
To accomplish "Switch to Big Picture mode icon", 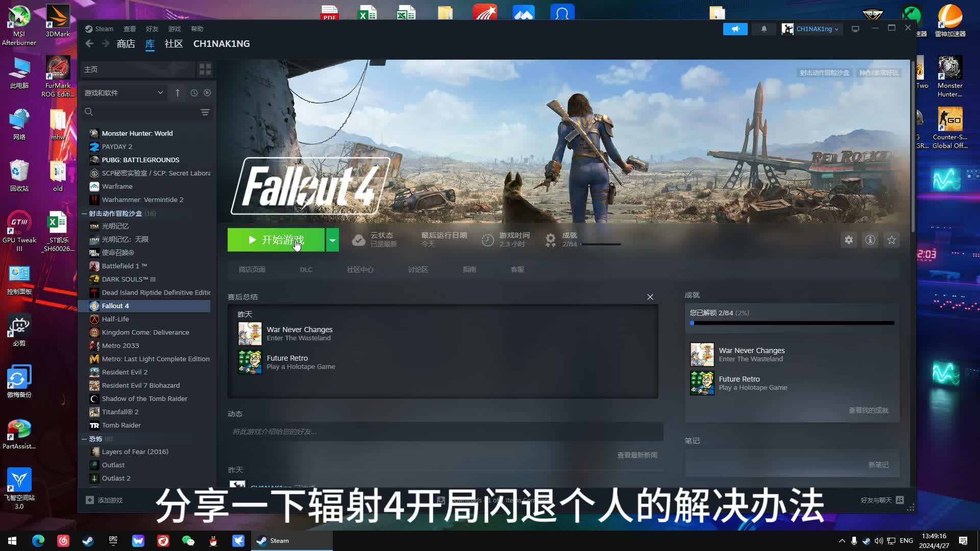I will (855, 29).
